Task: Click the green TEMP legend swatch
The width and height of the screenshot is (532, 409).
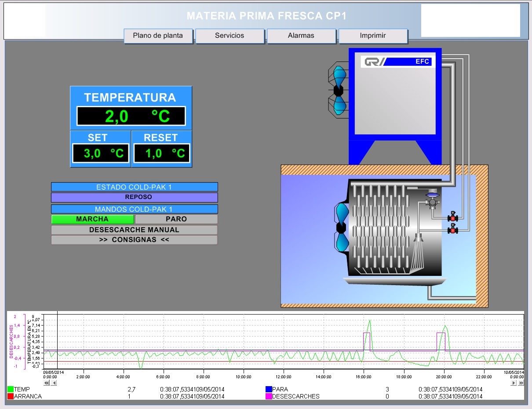Action: 11,389
